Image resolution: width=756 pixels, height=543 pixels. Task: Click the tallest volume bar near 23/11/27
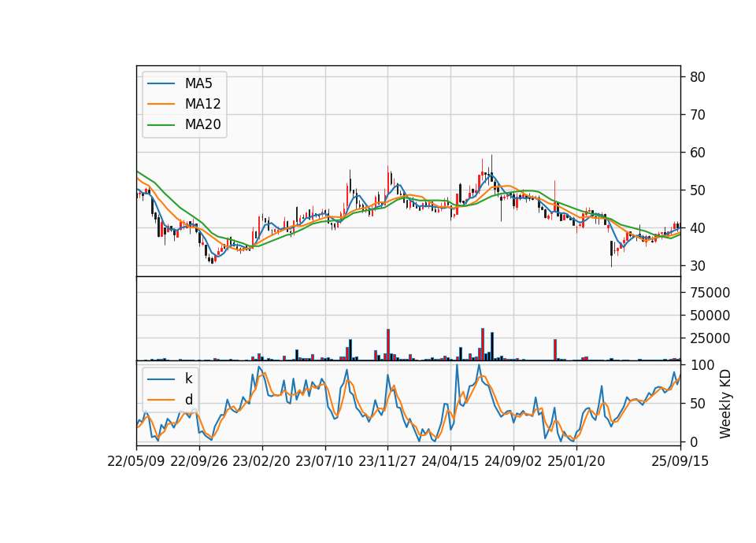[388, 345]
